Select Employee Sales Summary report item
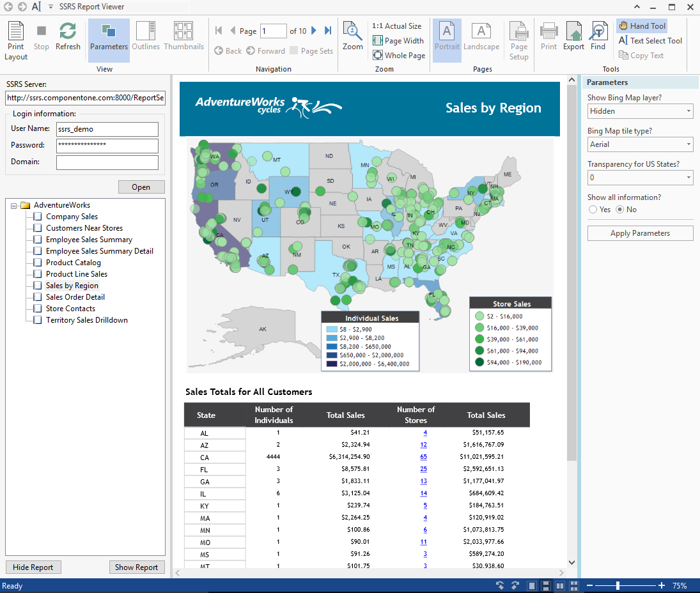This screenshot has width=700, height=593. click(89, 240)
